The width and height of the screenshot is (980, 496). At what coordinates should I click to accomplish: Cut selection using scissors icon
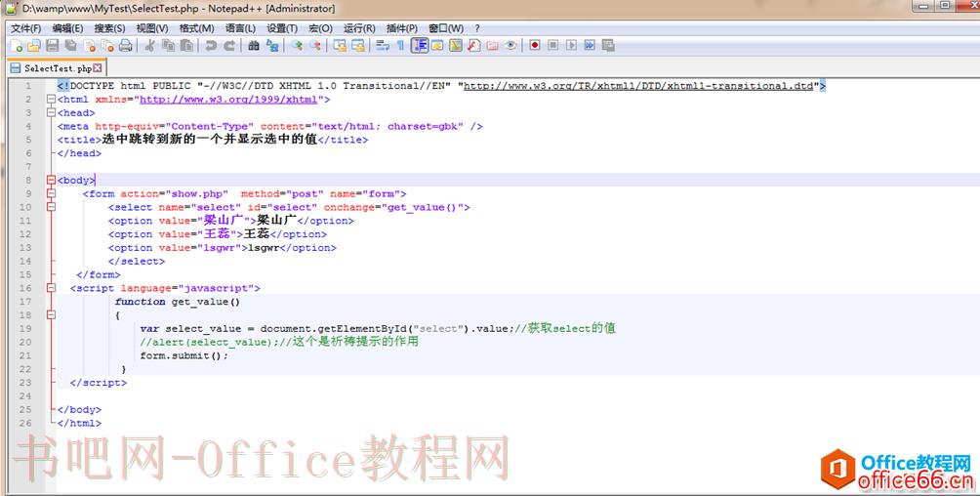click(x=149, y=45)
